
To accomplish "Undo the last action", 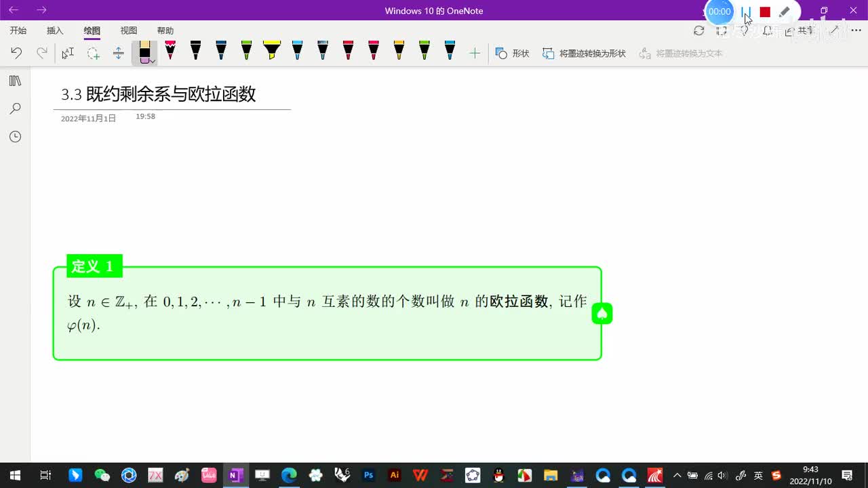I will click(x=16, y=53).
